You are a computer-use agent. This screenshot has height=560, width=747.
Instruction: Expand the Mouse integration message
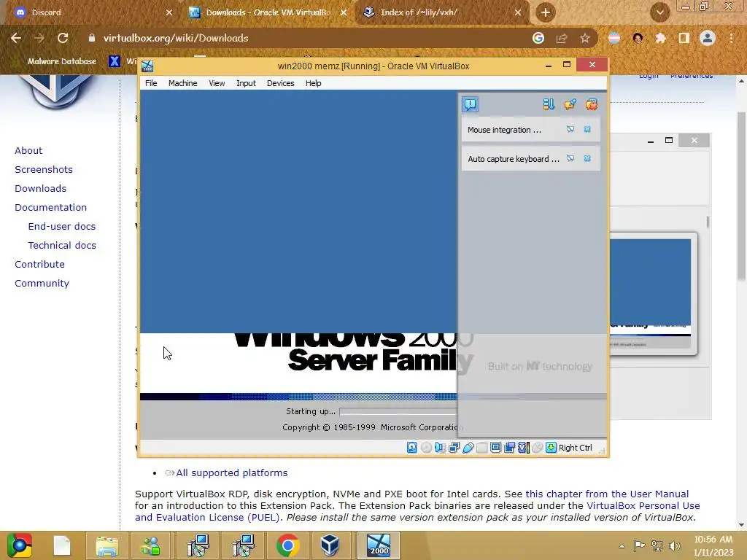tap(505, 130)
